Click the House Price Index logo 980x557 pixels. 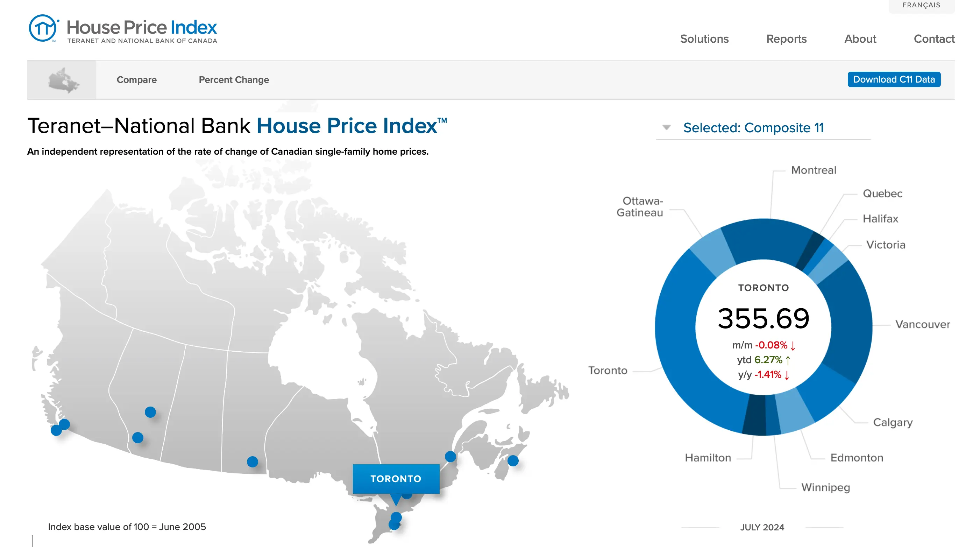122,28
